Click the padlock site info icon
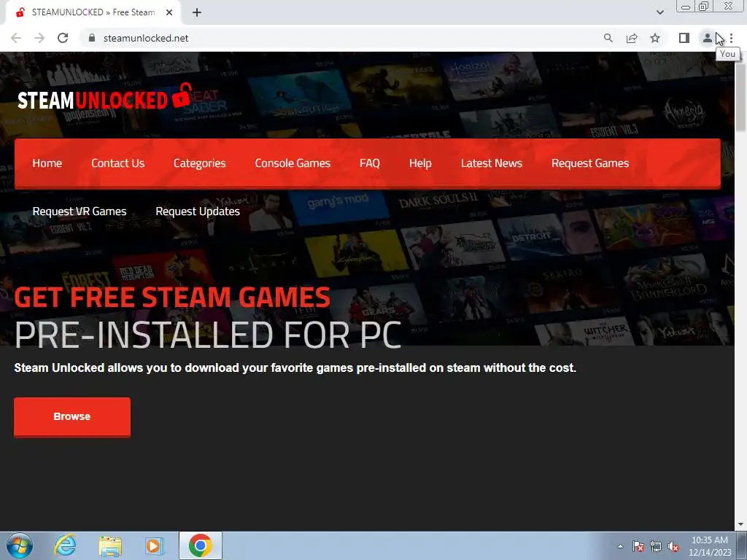Image resolution: width=747 pixels, height=560 pixels. (x=92, y=38)
